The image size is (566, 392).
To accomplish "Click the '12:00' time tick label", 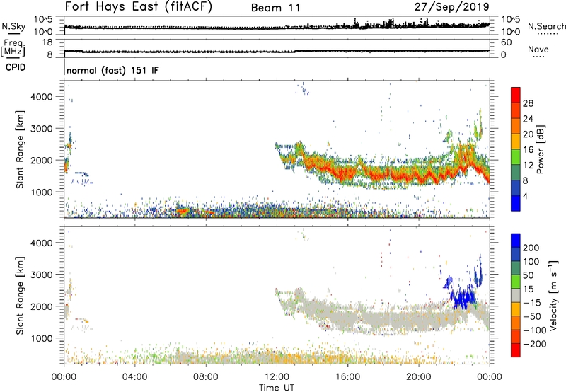I will pyautogui.click(x=277, y=377).
